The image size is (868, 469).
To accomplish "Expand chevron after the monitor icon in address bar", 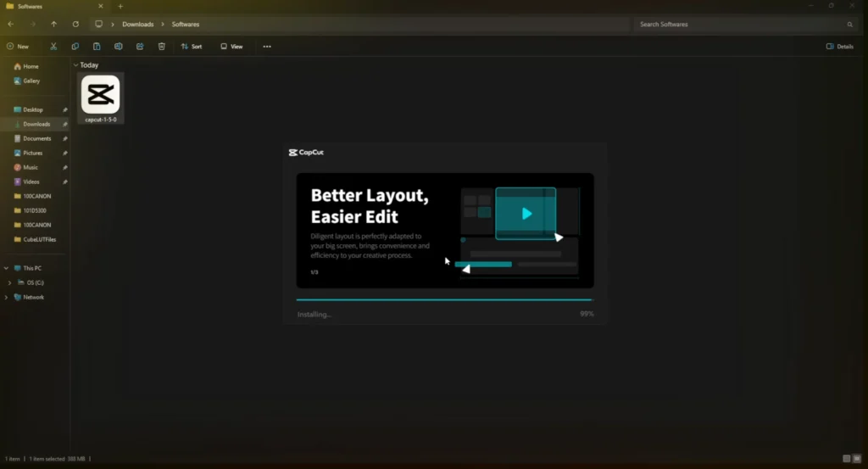I will point(113,25).
